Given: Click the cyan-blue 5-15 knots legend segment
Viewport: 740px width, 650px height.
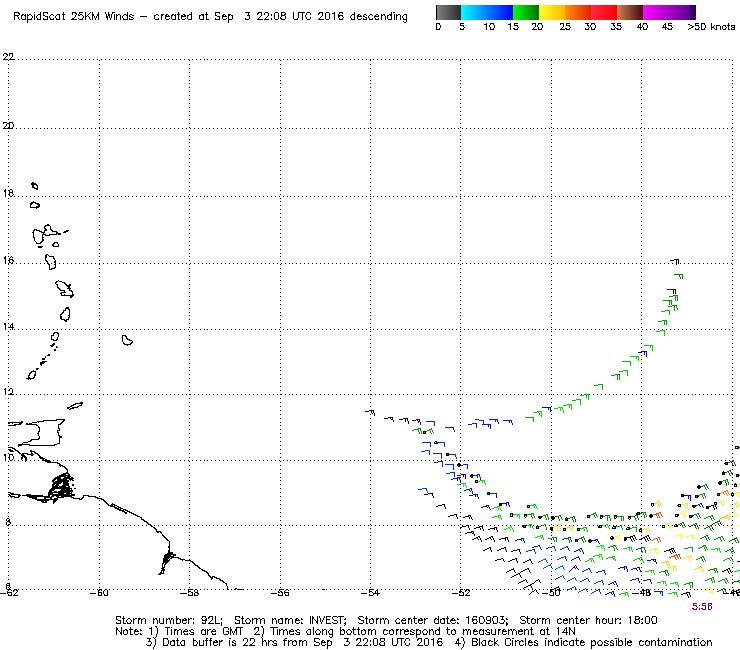Looking at the screenshot, I should [487, 12].
